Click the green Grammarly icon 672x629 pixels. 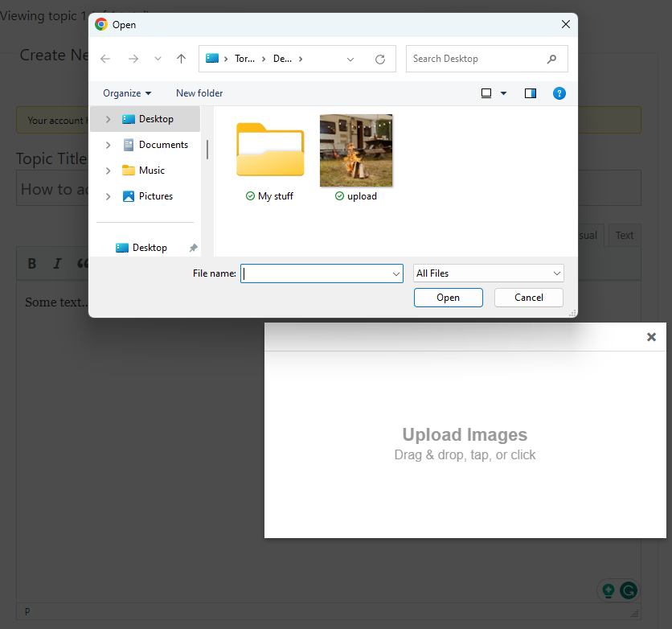pyautogui.click(x=629, y=590)
